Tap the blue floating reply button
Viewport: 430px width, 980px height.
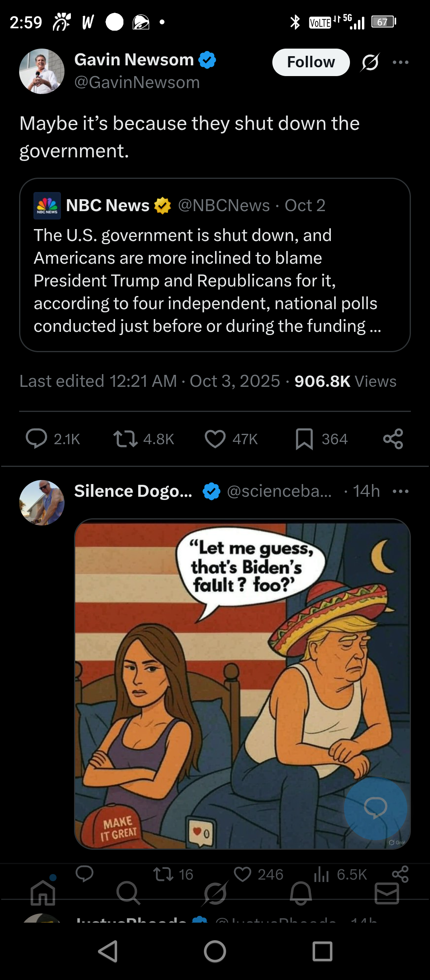(375, 808)
